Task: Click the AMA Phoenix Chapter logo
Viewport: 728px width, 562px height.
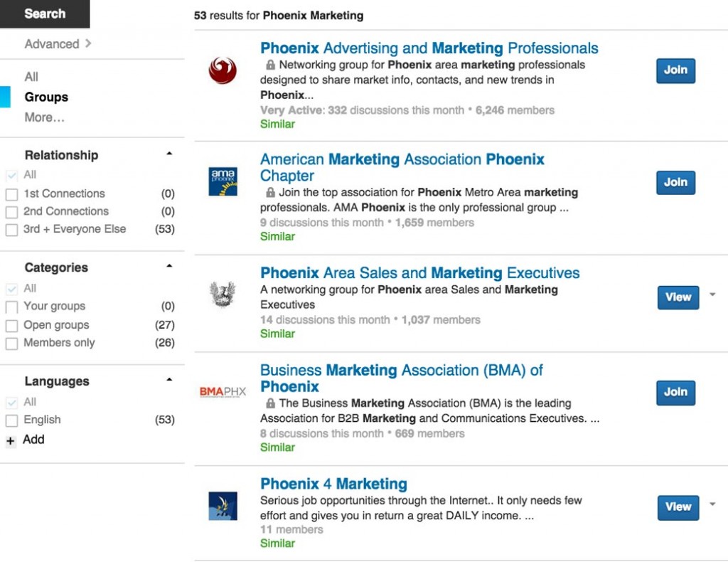Action: click(223, 182)
